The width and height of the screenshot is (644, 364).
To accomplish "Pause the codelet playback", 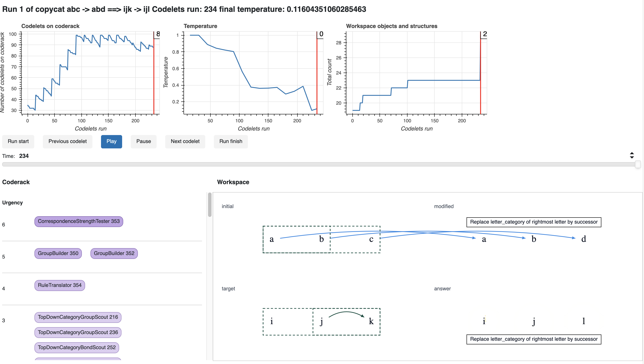I will [143, 142].
